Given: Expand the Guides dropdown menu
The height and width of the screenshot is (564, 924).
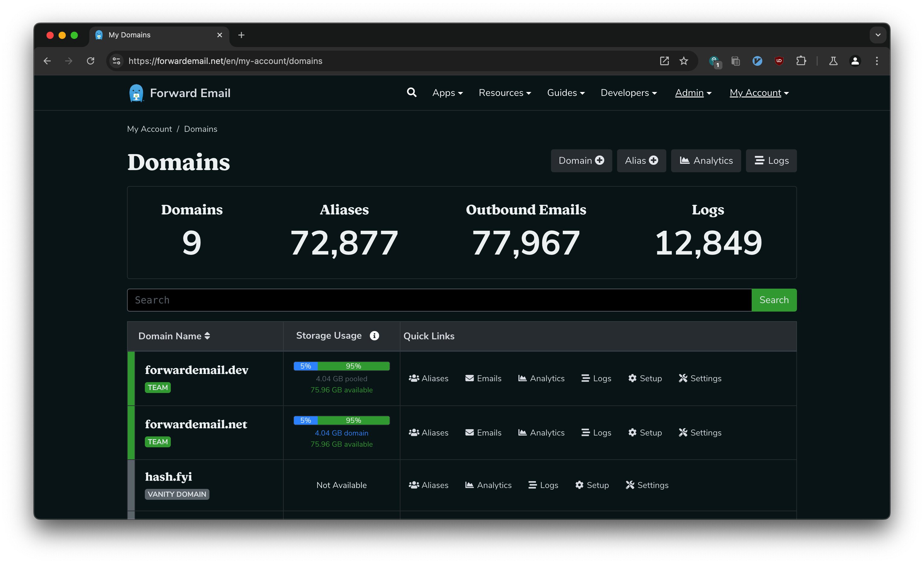Looking at the screenshot, I should click(x=566, y=93).
